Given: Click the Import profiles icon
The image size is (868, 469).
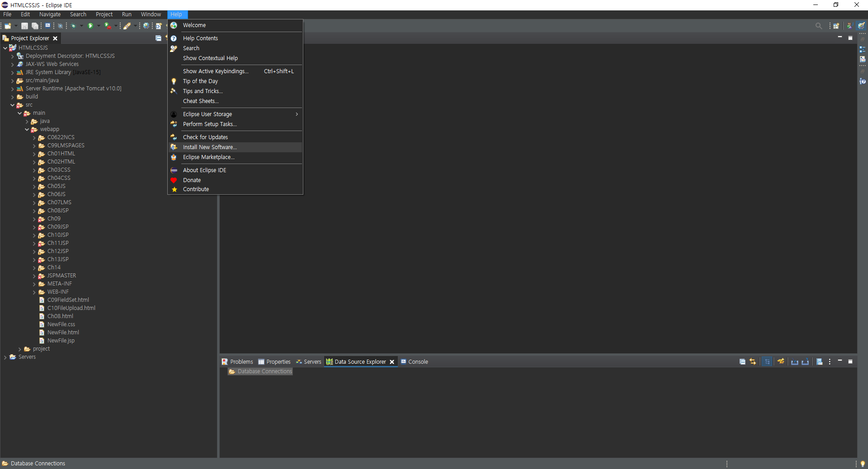Looking at the screenshot, I should click(x=794, y=361).
